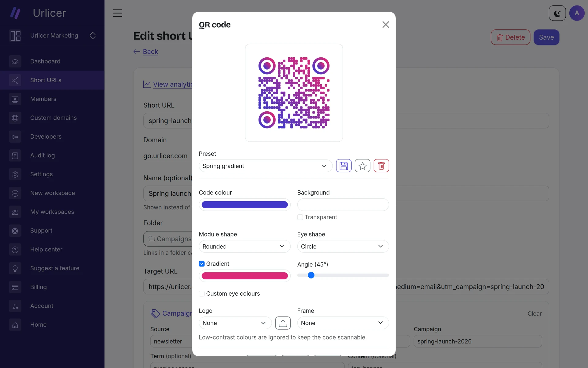This screenshot has height=368, width=588.
Task: Open user avatar menu
Action: click(577, 13)
